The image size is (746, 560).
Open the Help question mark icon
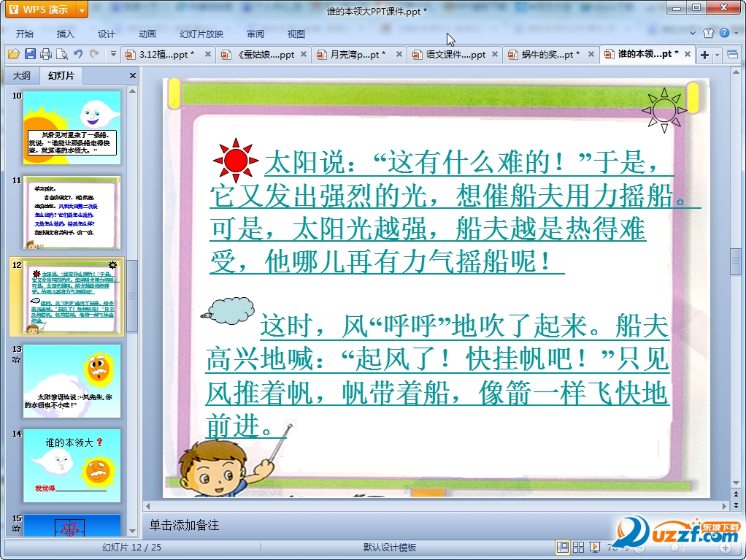[724, 33]
